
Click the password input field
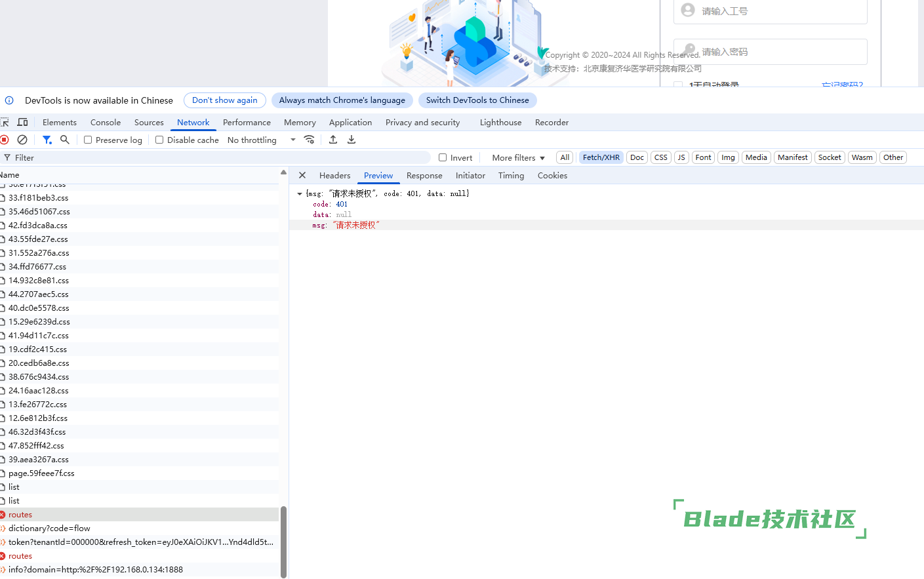(x=770, y=52)
